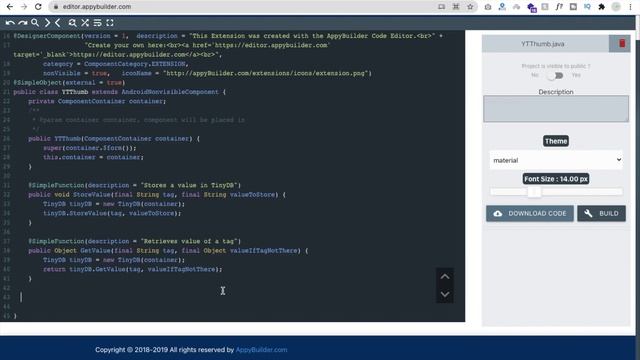Click the crossed-arrows shuffle icon in the toolbar
640x360 pixels.
(85, 23)
